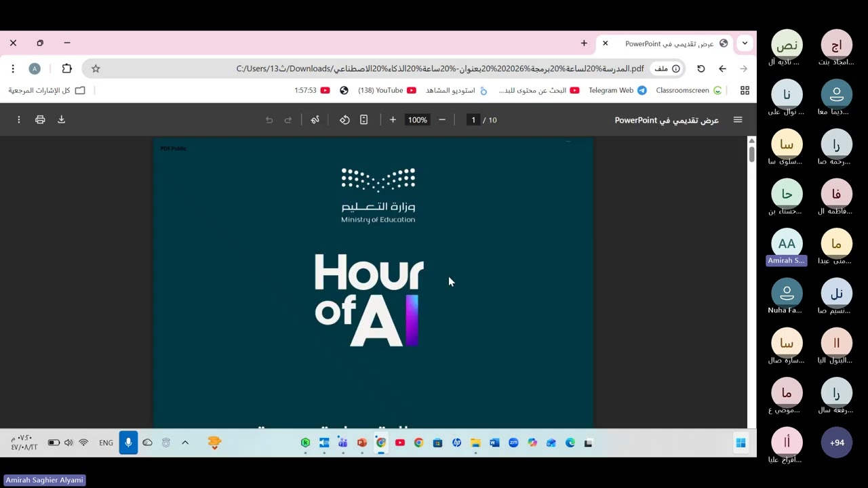The width and height of the screenshot is (868, 488).
Task: Zoom in on the PDF with plus icon
Action: [x=393, y=120]
